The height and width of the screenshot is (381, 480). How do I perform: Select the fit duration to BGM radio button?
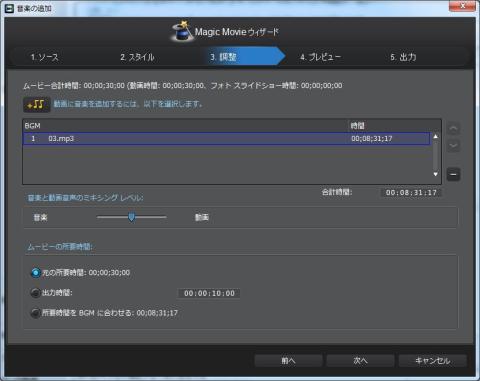point(35,313)
